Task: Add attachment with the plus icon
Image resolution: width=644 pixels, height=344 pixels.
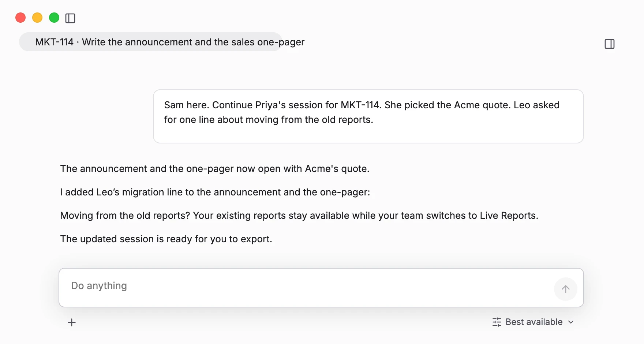Action: [x=72, y=322]
